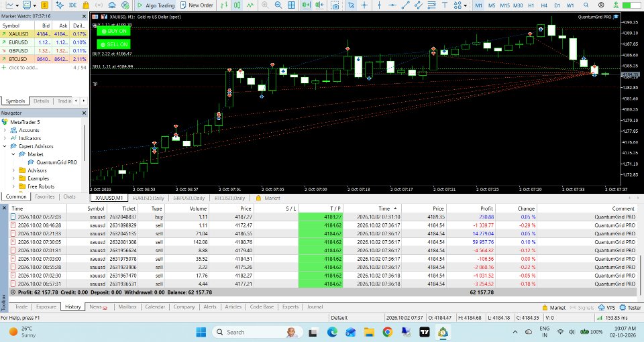Click the gold dollar Trade icon
Image resolution: width=644 pixels, height=342 pixels.
pos(44,5)
